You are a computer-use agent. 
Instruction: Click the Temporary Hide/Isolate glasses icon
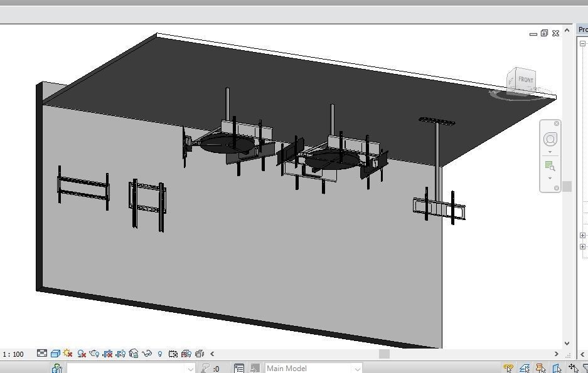click(147, 354)
